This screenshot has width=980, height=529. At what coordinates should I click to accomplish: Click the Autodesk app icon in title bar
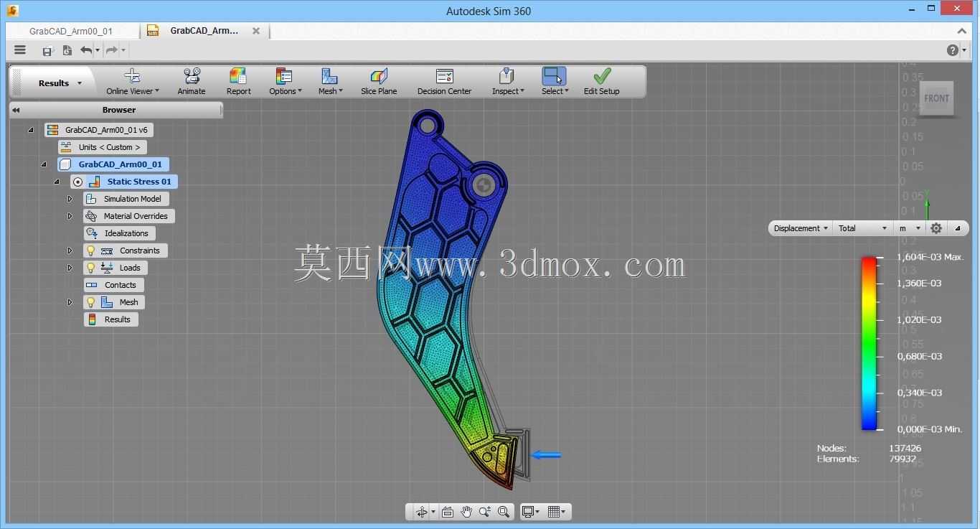pos(12,10)
